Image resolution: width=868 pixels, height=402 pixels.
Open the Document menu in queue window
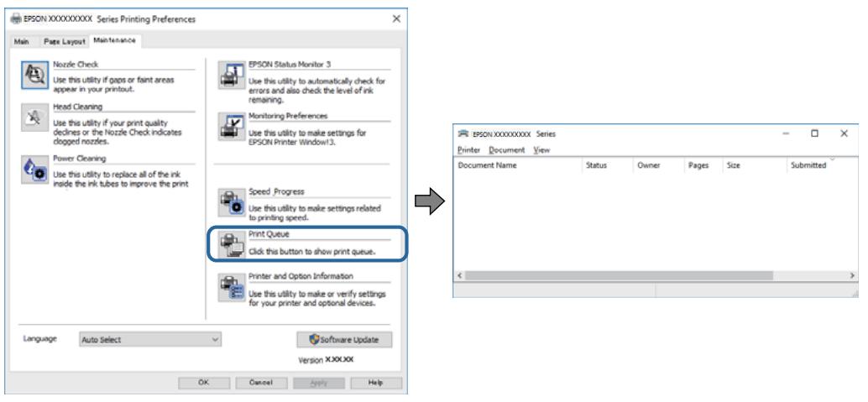pos(506,150)
